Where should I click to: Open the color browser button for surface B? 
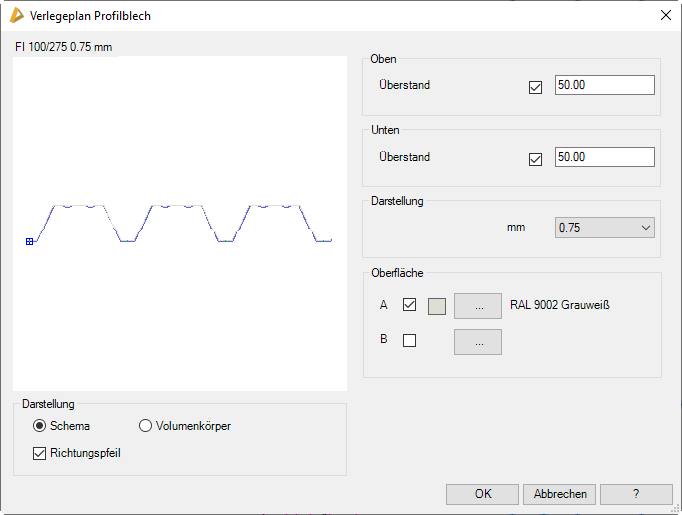click(x=478, y=342)
